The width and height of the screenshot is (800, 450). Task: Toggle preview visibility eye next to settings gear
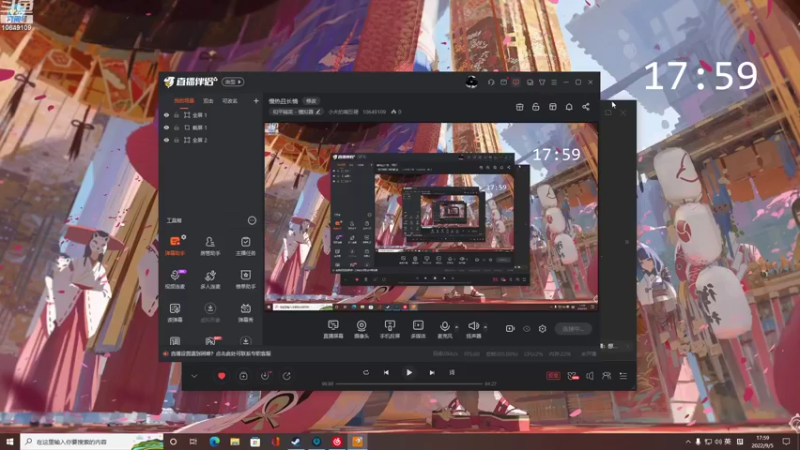point(527,329)
